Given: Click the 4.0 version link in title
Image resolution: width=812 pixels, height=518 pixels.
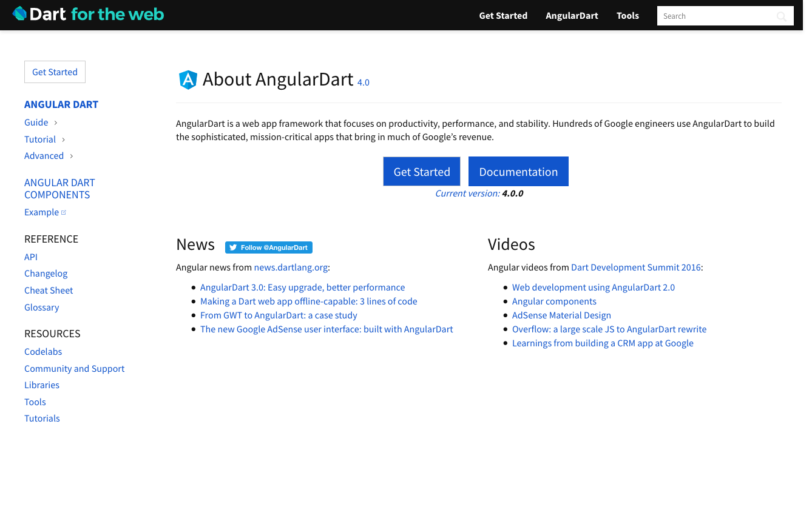Looking at the screenshot, I should [364, 82].
